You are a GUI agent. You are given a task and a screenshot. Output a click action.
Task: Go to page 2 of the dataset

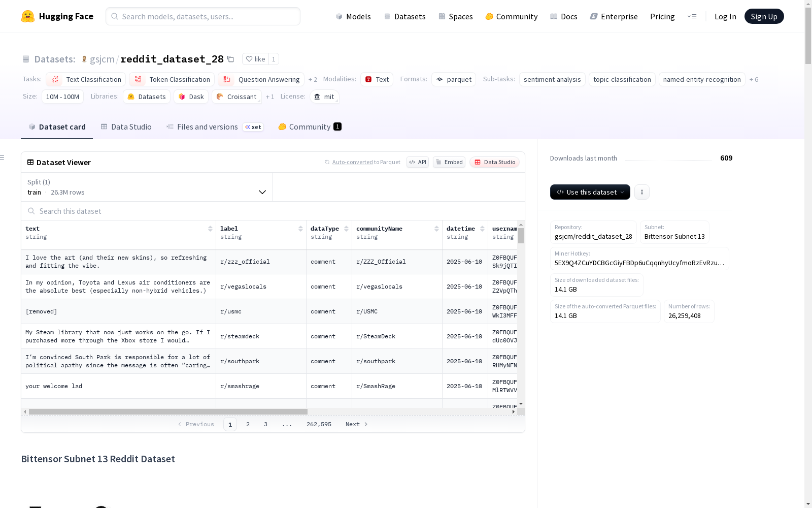(x=248, y=424)
